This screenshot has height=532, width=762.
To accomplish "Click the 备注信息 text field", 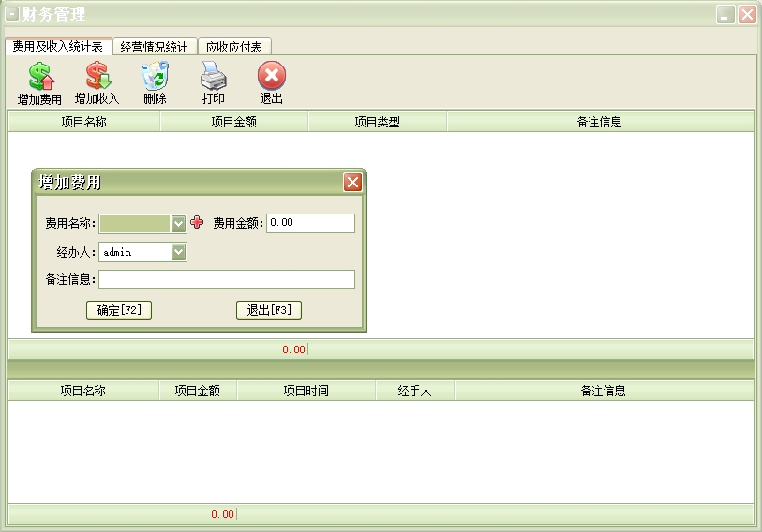I will [226, 280].
